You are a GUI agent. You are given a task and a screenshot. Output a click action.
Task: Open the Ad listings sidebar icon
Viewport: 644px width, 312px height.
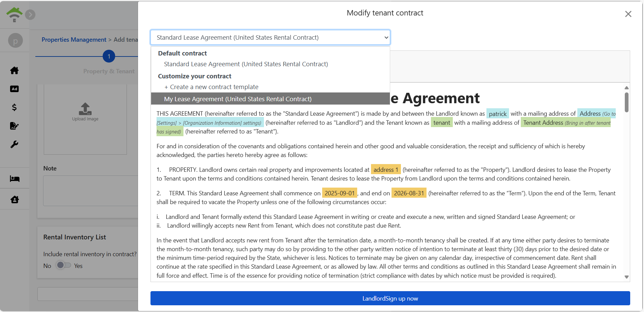click(x=14, y=89)
